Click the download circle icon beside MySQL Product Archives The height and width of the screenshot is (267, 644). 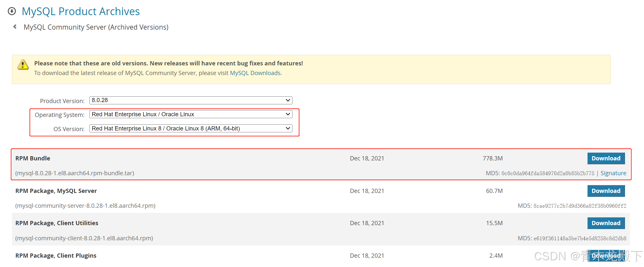pos(12,11)
